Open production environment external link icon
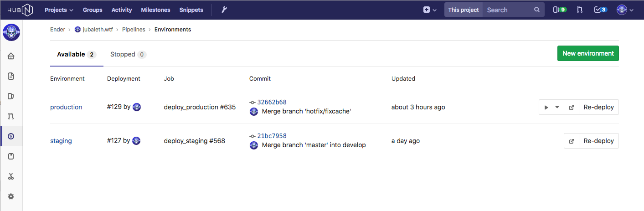Viewport: 644px width, 211px height. click(x=572, y=108)
